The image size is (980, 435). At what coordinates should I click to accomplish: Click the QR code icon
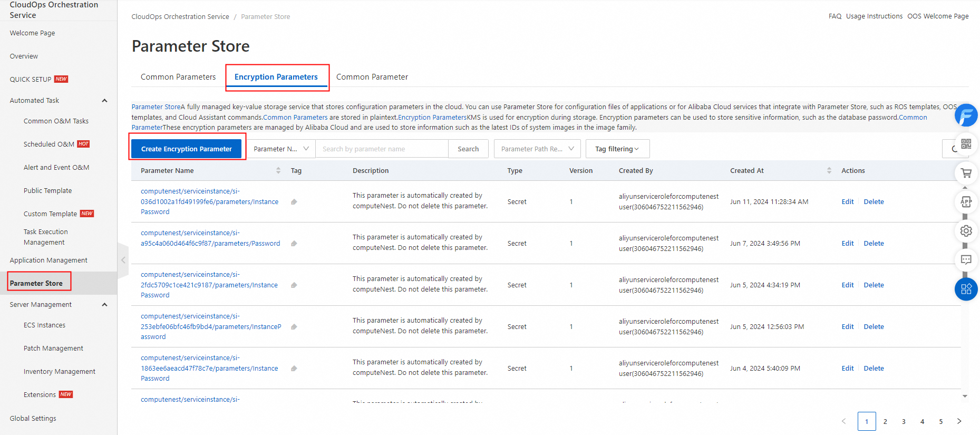pyautogui.click(x=966, y=144)
